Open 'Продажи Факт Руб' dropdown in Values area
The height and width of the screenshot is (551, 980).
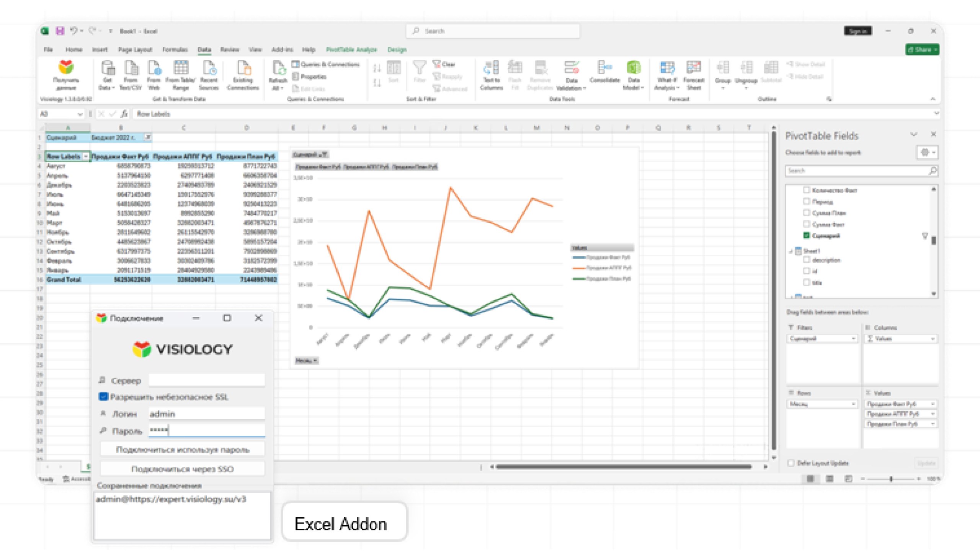coord(933,404)
